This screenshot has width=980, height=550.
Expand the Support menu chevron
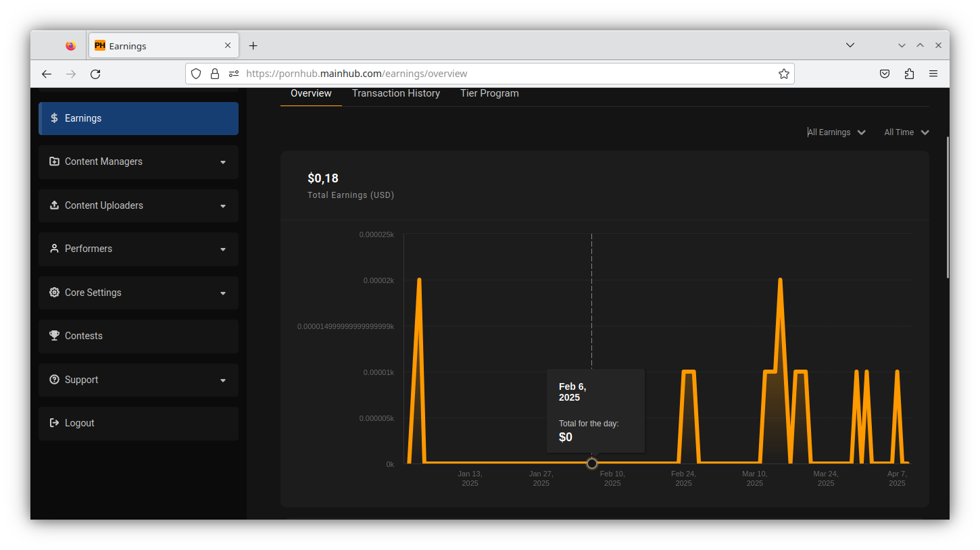[x=223, y=380]
